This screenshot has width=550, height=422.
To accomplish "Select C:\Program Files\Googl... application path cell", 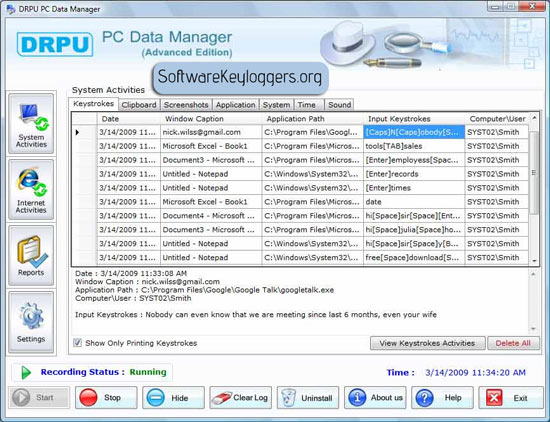I will 313,132.
